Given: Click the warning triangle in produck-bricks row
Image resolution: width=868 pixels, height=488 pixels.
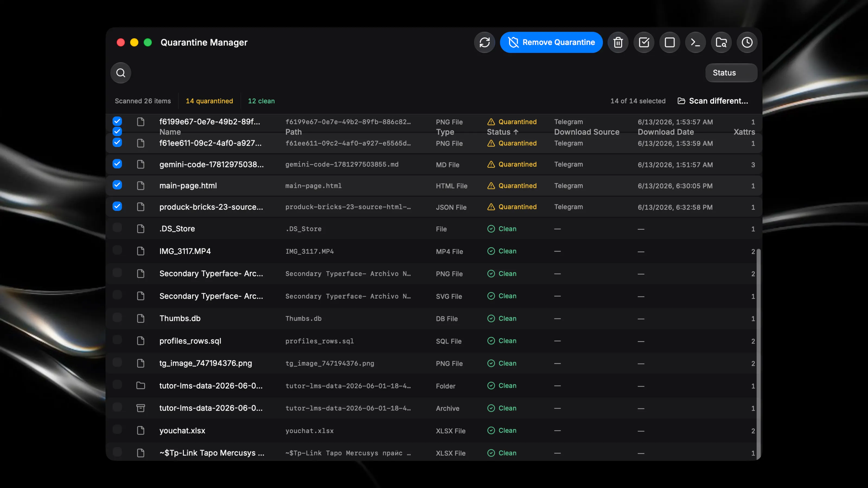Looking at the screenshot, I should pyautogui.click(x=491, y=207).
